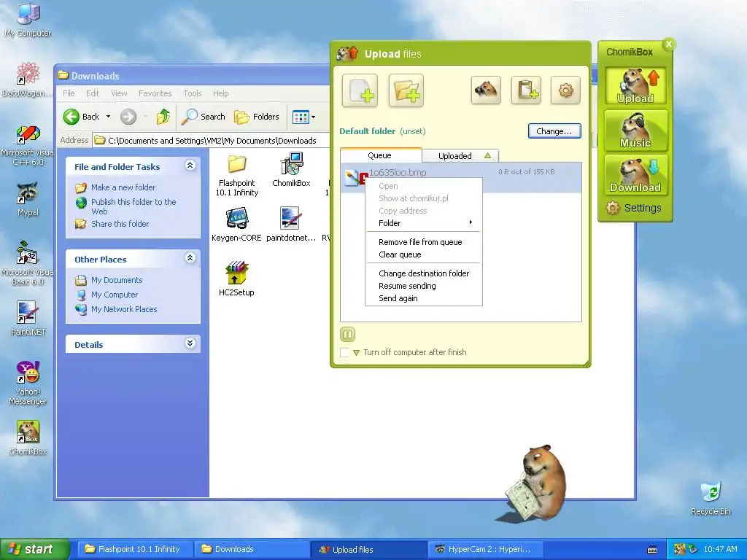
Task: Open ChomikBox Download panel button
Action: (636, 175)
